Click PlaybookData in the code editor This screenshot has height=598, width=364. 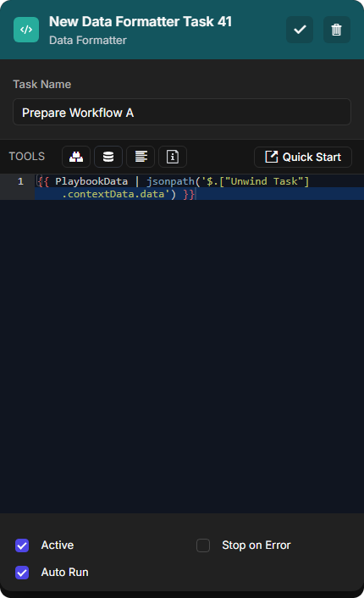pos(91,181)
